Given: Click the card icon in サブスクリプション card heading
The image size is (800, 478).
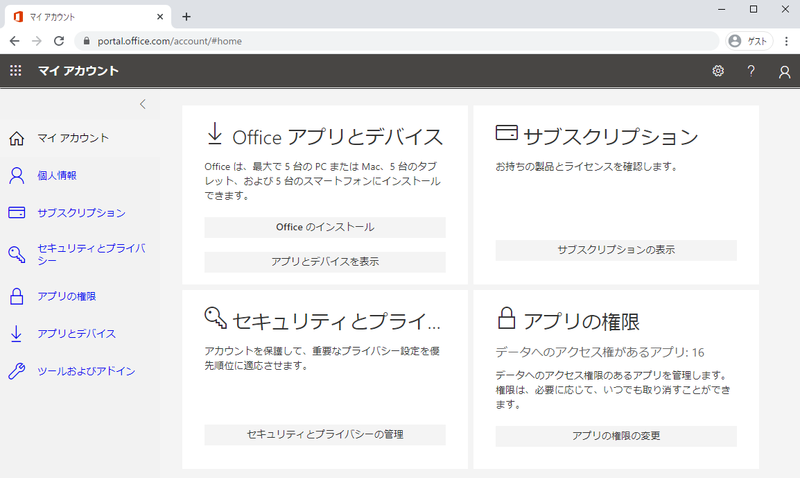Looking at the screenshot, I should [507, 133].
